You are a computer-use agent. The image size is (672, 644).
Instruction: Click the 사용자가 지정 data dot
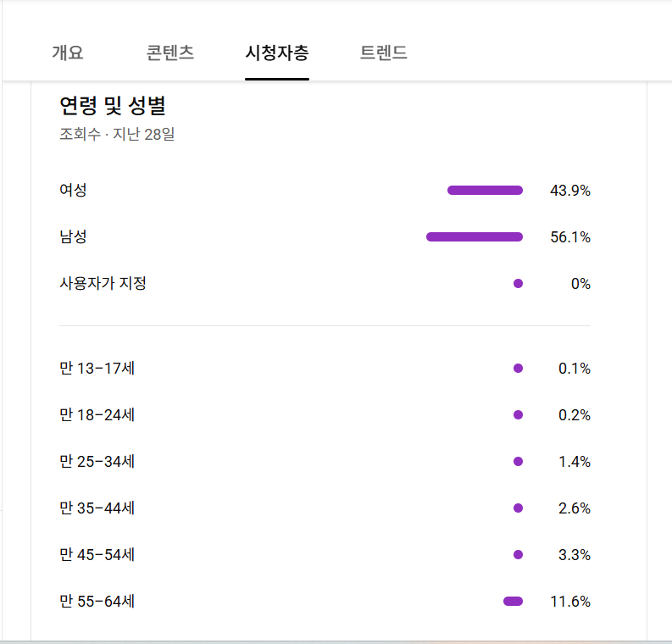(x=518, y=284)
